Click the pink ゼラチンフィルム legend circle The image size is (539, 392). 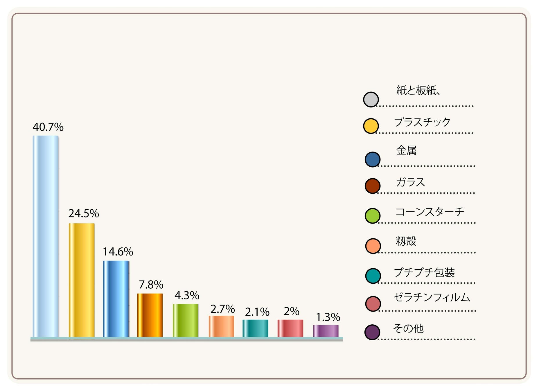pyautogui.click(x=373, y=304)
